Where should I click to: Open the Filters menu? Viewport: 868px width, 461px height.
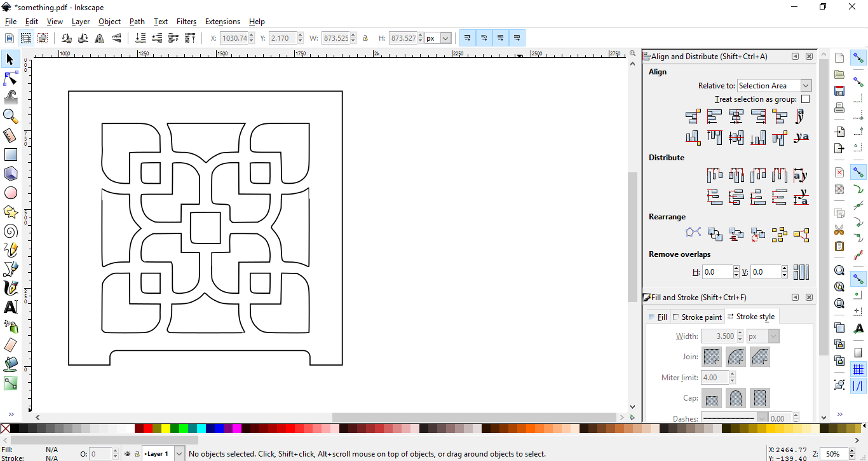186,22
